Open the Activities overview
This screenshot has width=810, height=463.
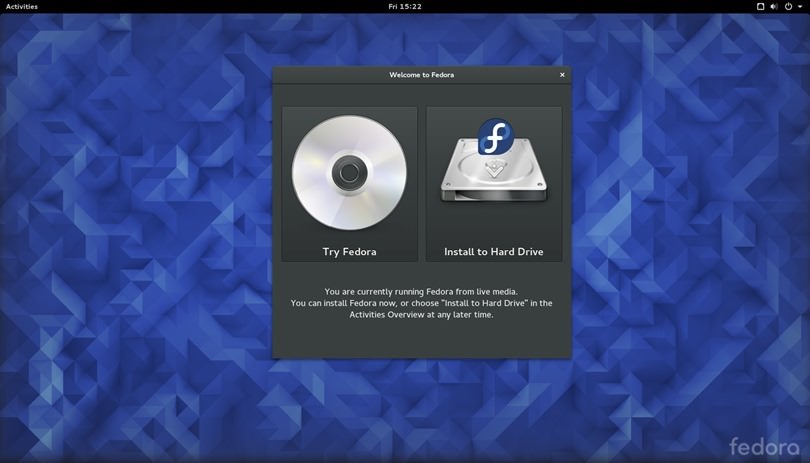22,7
